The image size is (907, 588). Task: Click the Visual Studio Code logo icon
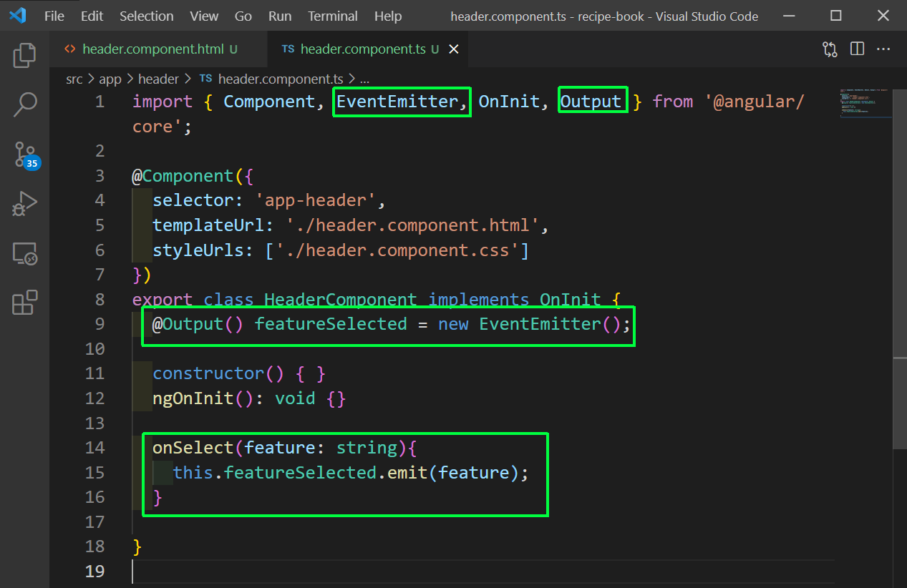[17, 15]
